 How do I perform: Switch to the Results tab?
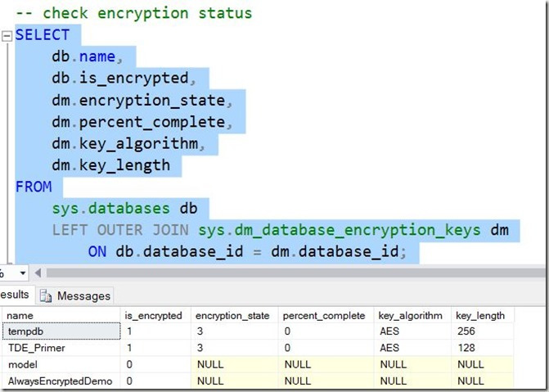coord(15,295)
